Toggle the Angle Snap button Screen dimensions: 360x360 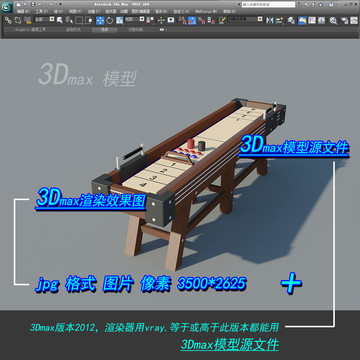click(x=192, y=20)
